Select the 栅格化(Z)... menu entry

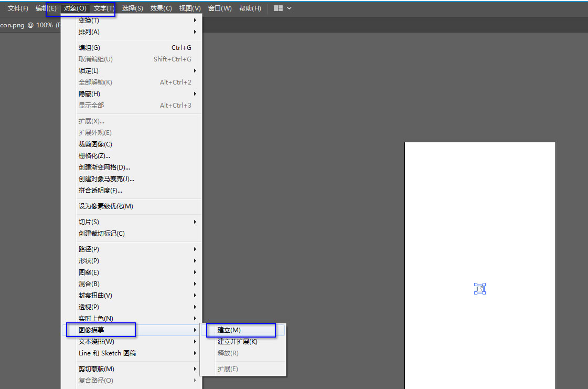94,156
